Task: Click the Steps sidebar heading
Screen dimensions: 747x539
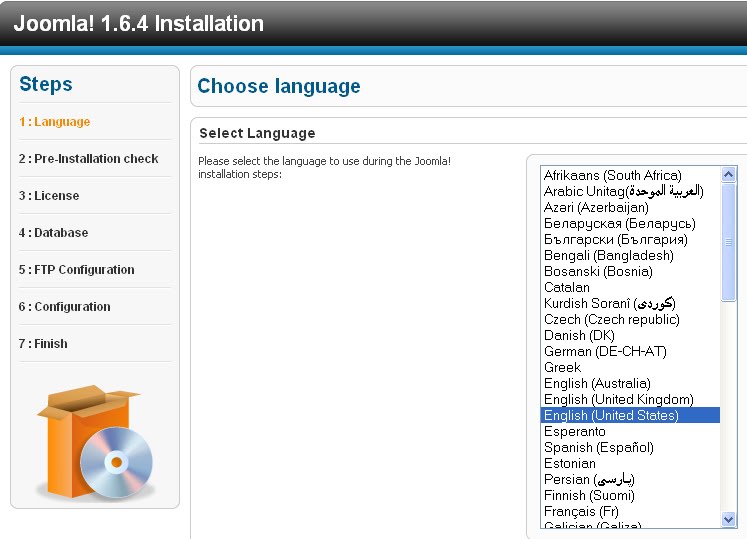Action: click(x=46, y=84)
